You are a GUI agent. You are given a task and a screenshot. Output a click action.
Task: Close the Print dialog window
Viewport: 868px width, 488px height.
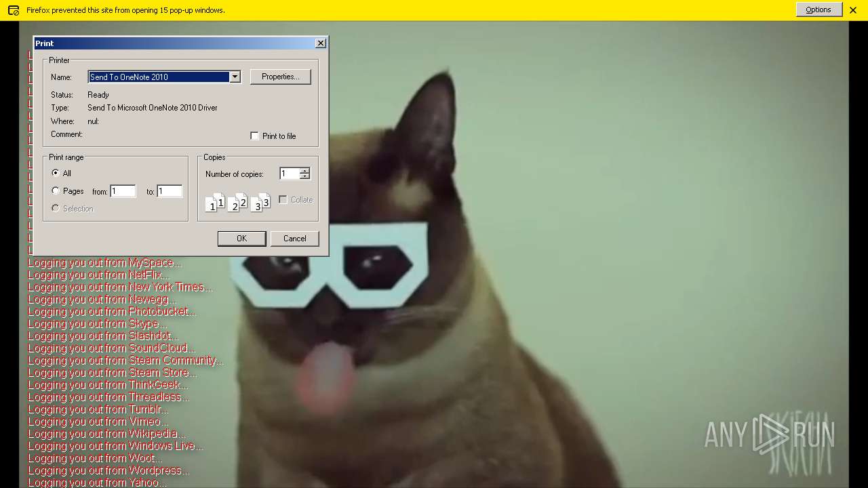[x=321, y=43]
